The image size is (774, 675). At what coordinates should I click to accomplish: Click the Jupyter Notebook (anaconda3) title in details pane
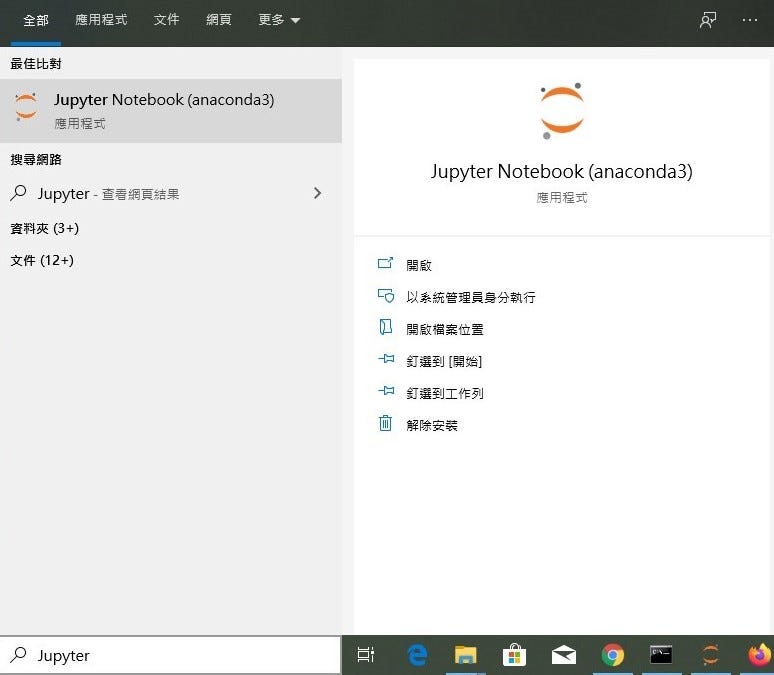tap(562, 172)
